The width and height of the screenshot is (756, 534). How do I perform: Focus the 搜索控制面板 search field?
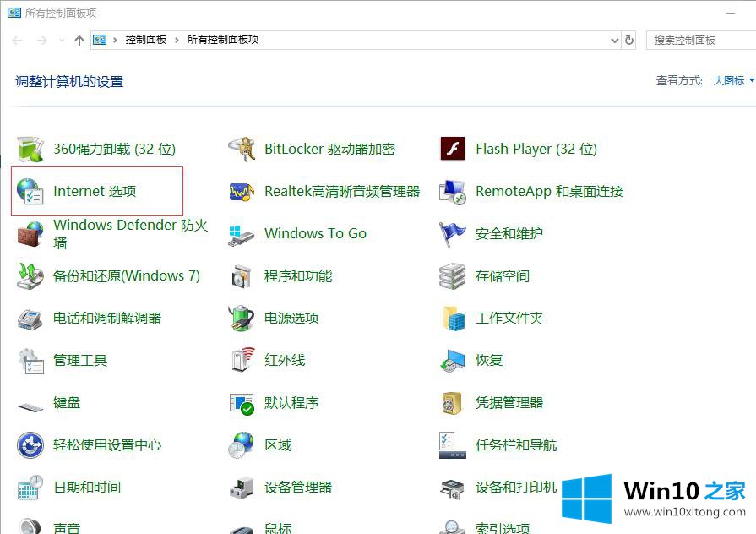[701, 41]
